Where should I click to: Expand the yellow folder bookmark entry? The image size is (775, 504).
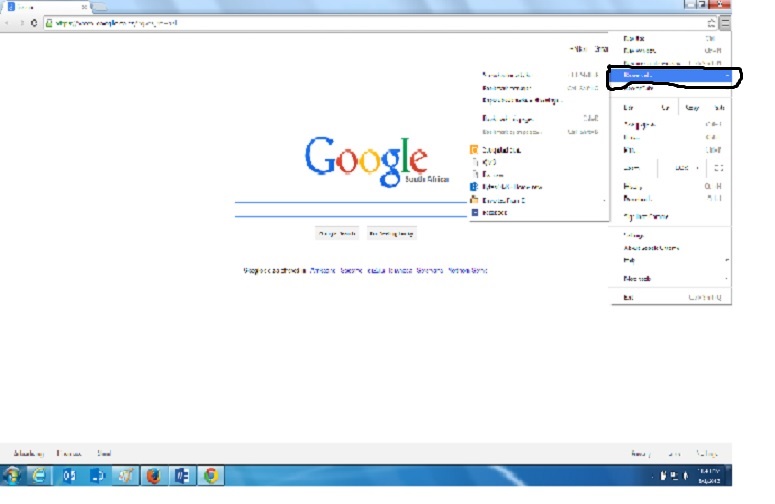pos(539,200)
